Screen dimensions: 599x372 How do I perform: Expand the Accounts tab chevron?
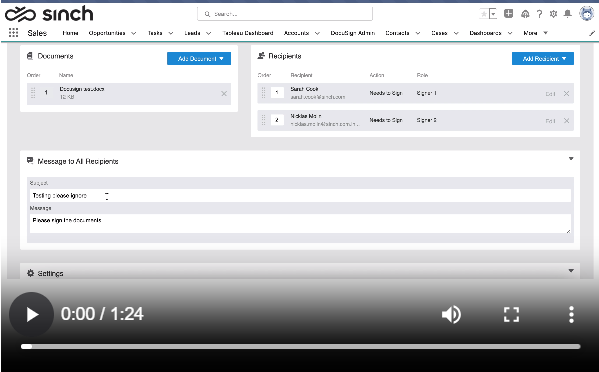[317, 33]
